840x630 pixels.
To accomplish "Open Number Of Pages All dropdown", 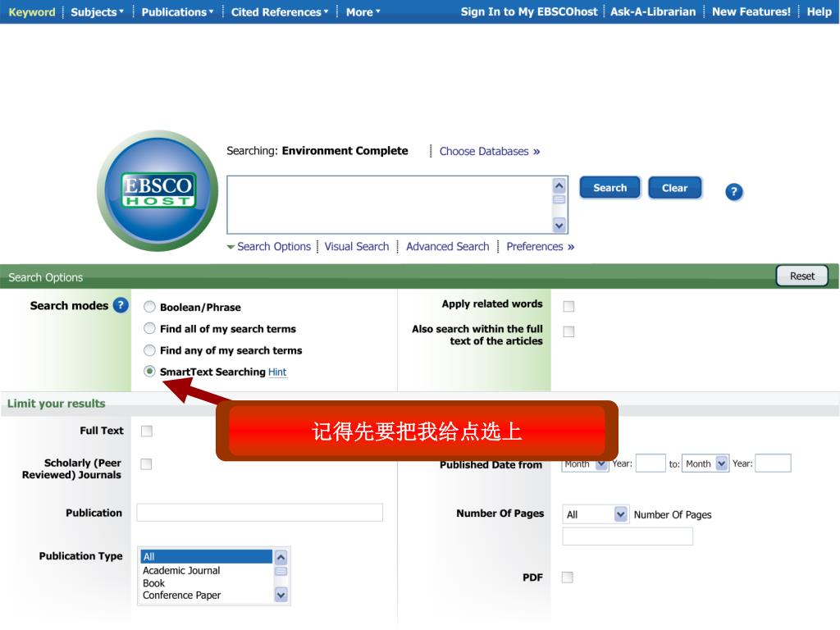I will click(595, 514).
